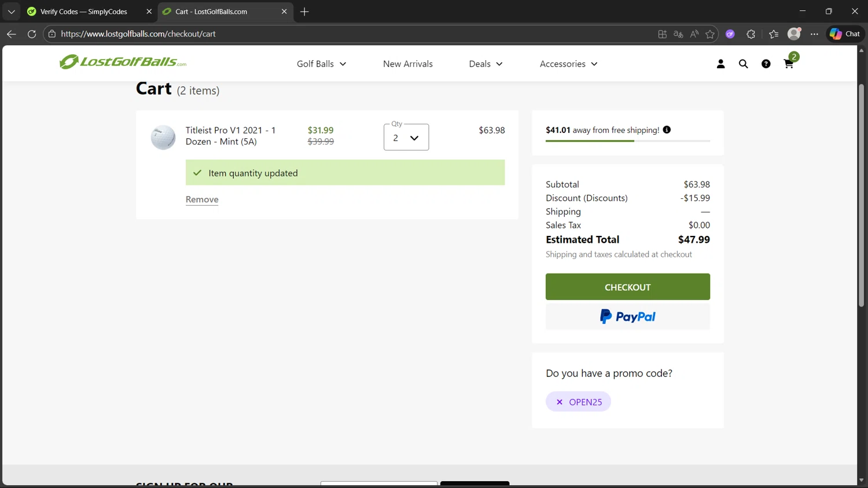Screen dimensions: 868x488
Task: Open Copilot Chat button
Action: point(845,34)
